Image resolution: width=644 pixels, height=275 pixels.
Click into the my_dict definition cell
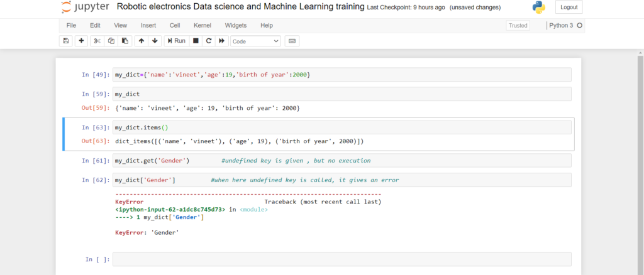tap(341, 75)
